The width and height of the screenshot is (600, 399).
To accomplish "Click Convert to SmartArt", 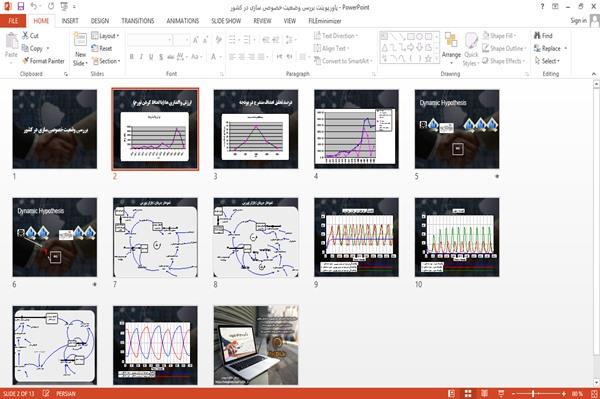I will (x=343, y=61).
